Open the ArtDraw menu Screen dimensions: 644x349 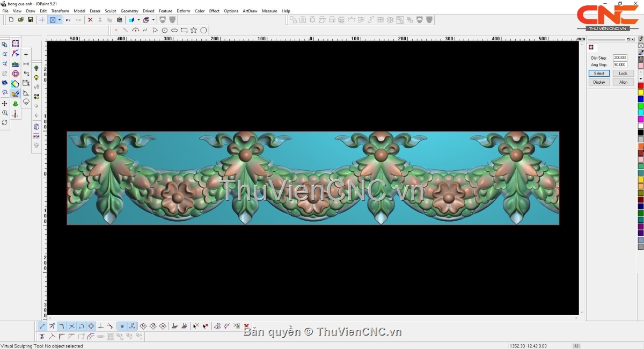(250, 11)
